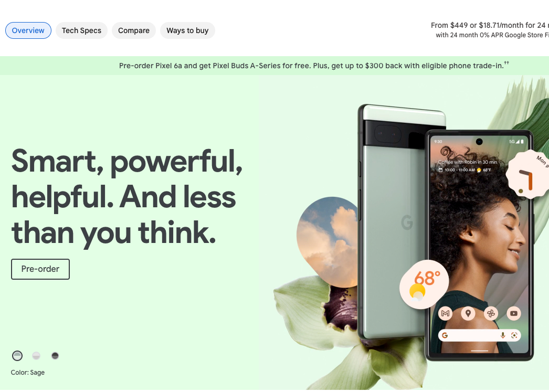
Task: Select the Sage color swatch
Action: coord(17,356)
